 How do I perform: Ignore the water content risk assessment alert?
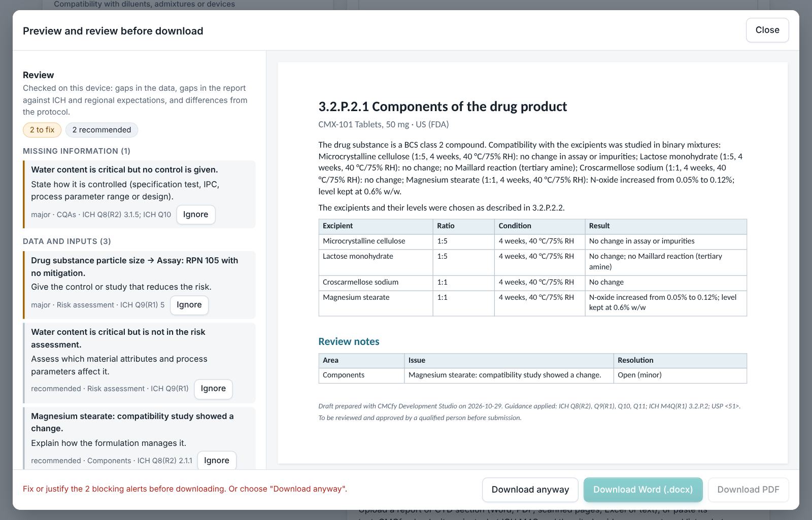pos(213,389)
